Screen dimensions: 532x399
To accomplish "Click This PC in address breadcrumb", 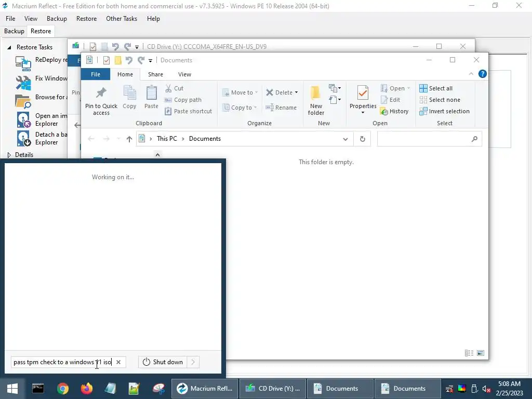I will 167,139.
